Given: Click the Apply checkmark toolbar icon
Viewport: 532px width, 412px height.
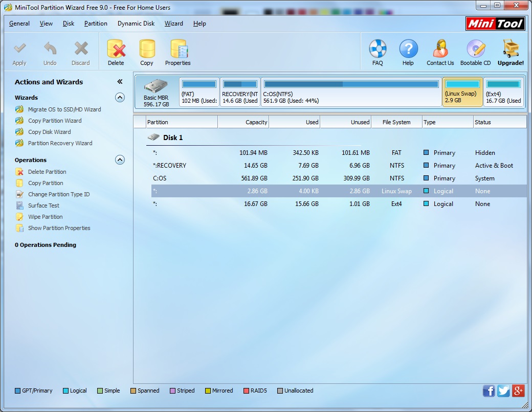Looking at the screenshot, I should [19, 49].
